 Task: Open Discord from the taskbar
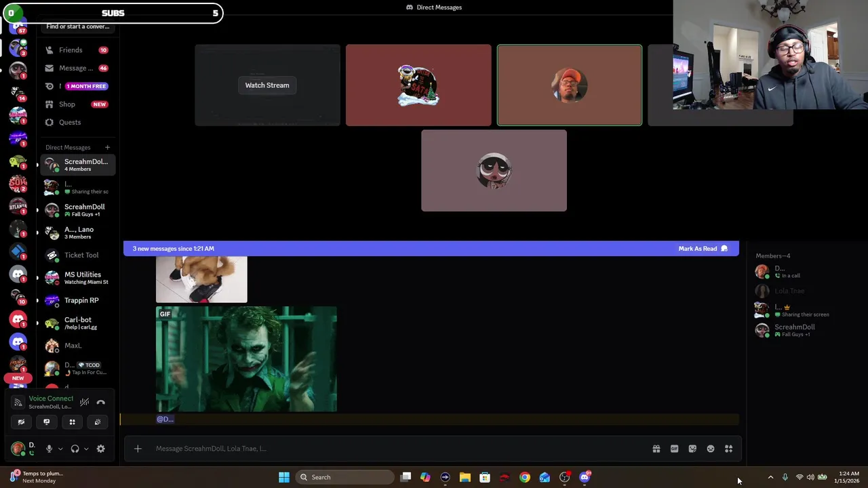(585, 477)
